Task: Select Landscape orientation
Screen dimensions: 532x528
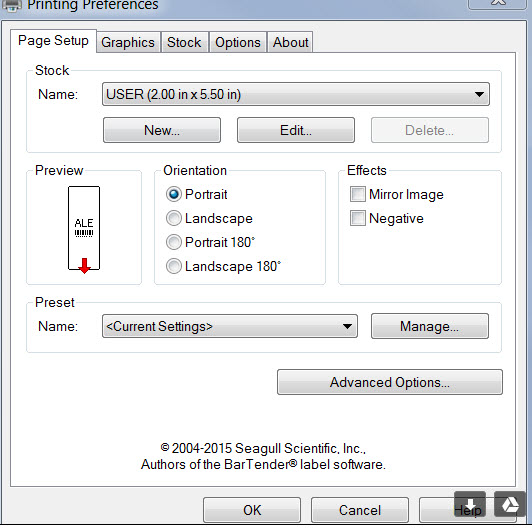Action: point(174,218)
